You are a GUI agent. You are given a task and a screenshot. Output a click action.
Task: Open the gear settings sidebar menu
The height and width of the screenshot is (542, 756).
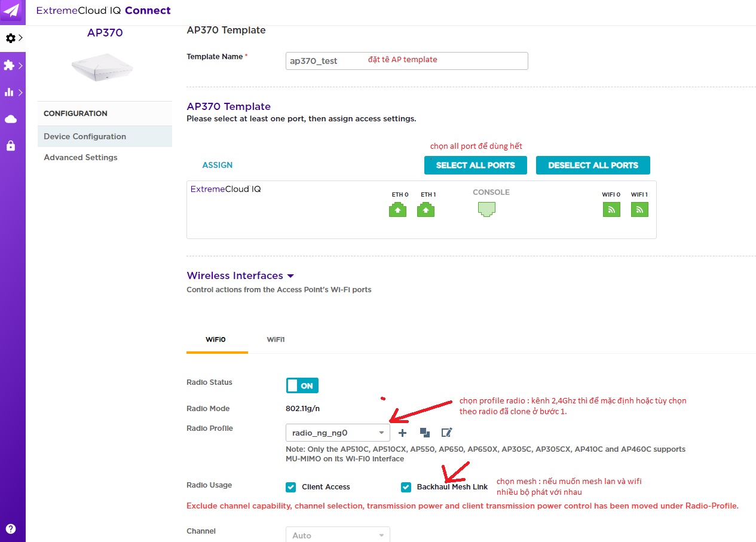coord(12,38)
